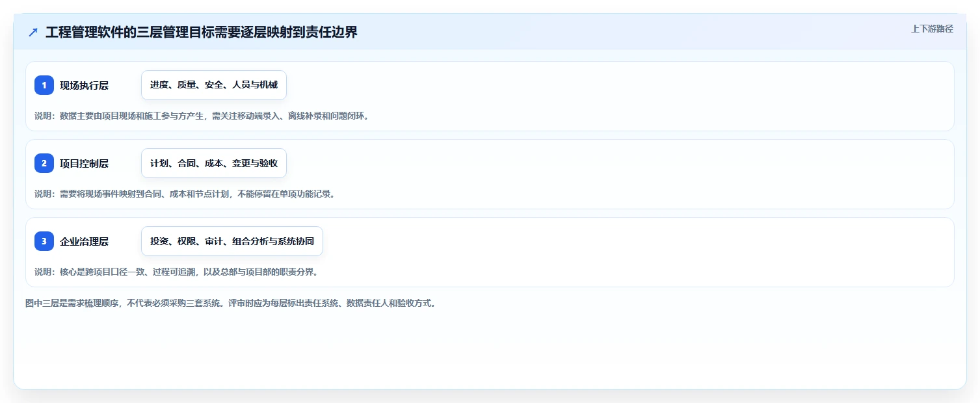Click the note about 不能停留在单项功能记录
980x403 pixels.
tap(185, 194)
